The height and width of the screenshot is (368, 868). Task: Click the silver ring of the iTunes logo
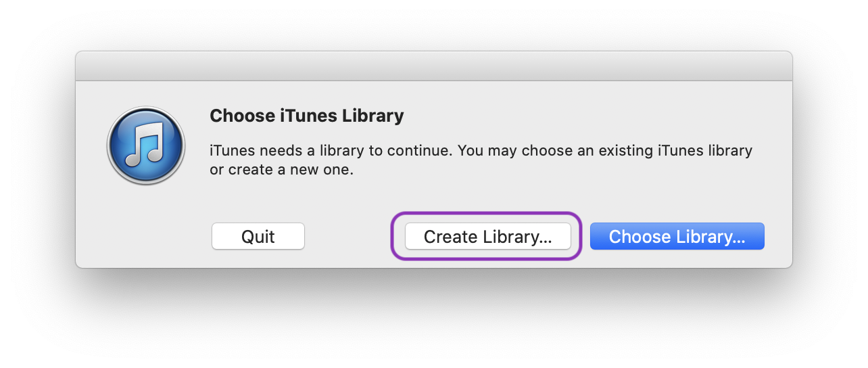click(111, 145)
